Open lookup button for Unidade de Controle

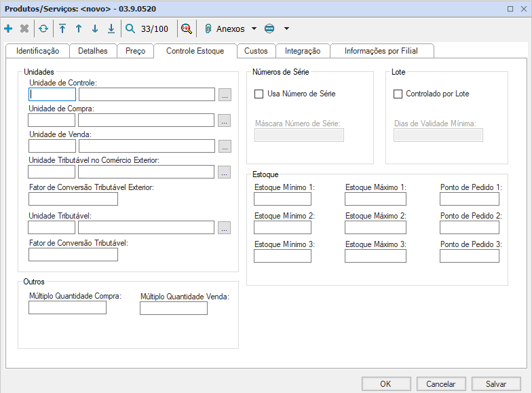(x=225, y=94)
